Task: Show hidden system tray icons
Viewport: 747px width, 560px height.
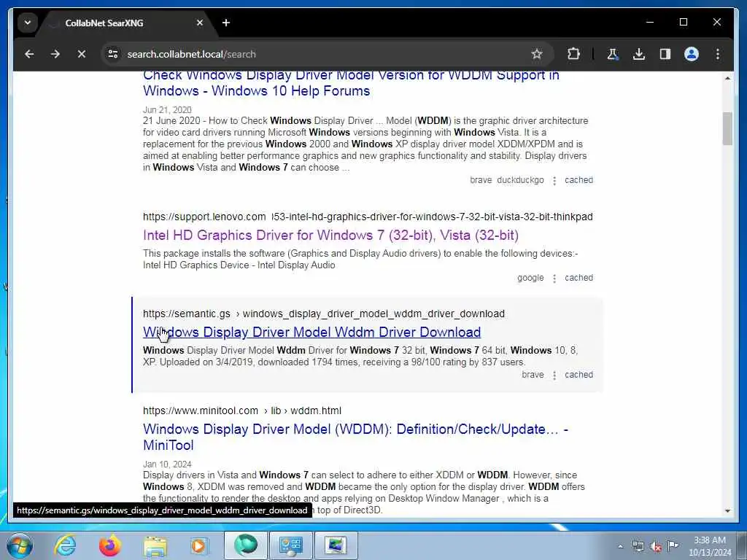Action: pyautogui.click(x=620, y=546)
